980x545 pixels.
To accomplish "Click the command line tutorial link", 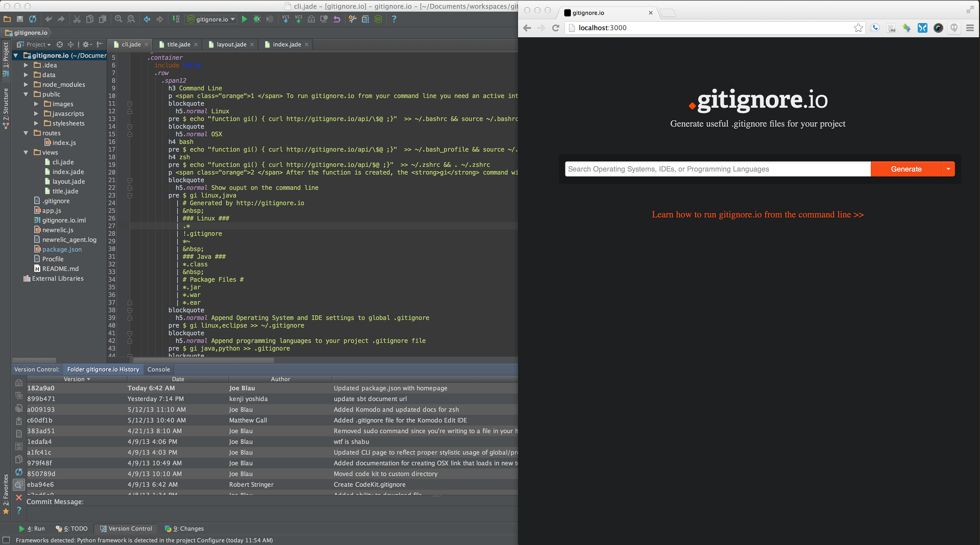I will click(x=757, y=214).
